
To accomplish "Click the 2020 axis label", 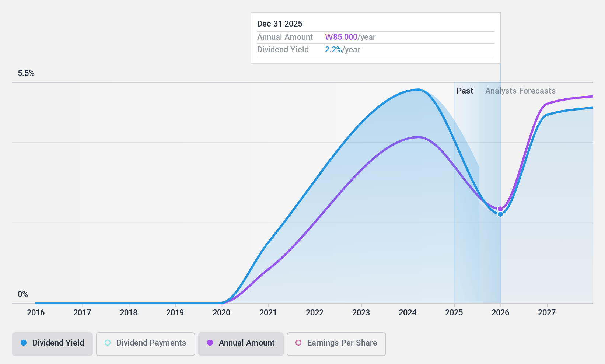I will pos(221,313).
